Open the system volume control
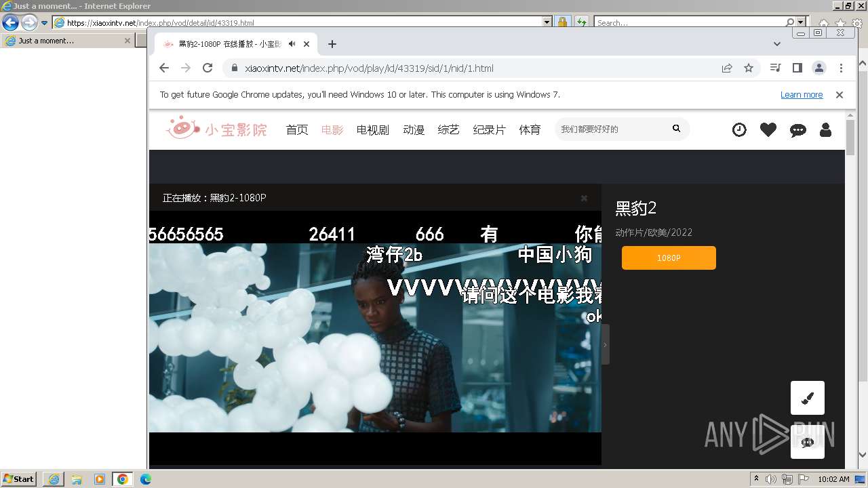The width and height of the screenshot is (868, 488). coord(771,479)
